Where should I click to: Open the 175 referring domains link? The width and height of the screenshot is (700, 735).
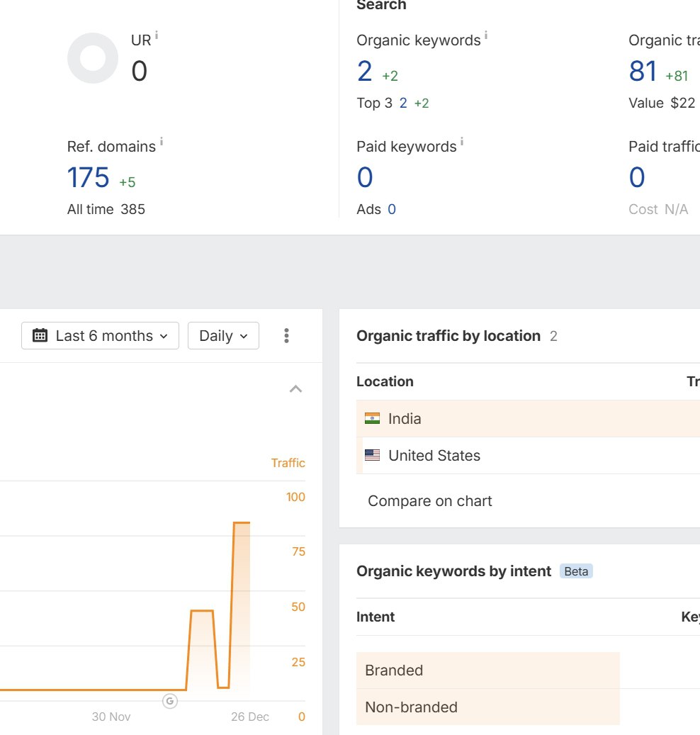point(89,177)
